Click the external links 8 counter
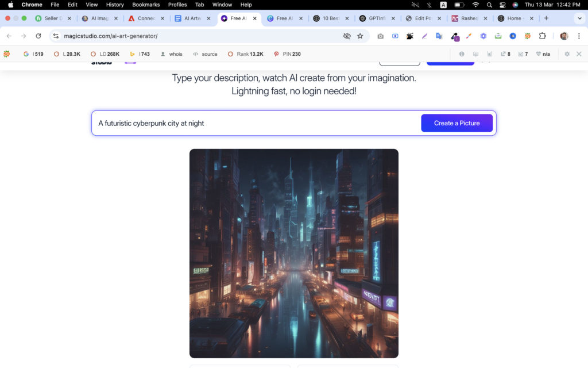 [505, 54]
